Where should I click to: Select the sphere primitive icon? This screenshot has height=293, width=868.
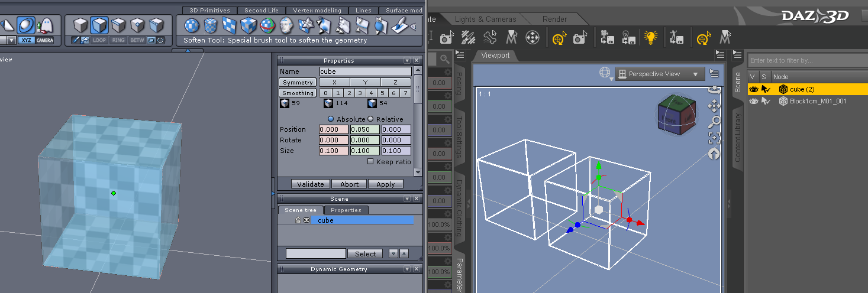[x=191, y=25]
